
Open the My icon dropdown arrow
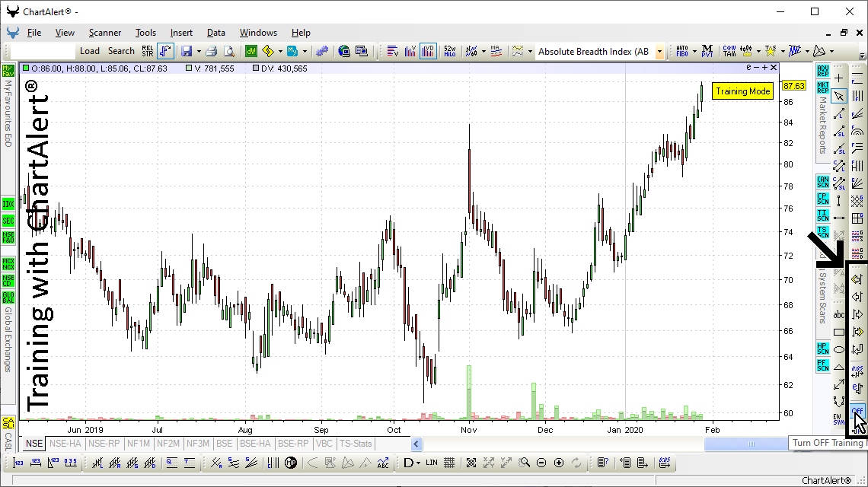(305, 52)
